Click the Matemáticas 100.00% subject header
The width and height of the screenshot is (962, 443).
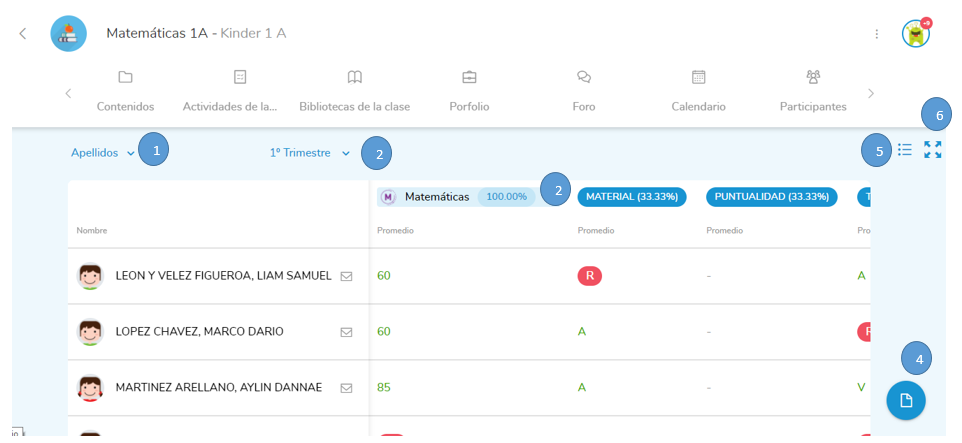pyautogui.click(x=456, y=197)
